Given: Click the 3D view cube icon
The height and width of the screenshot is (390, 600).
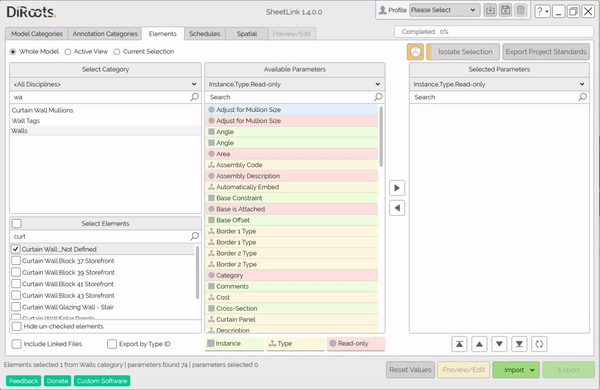Looking at the screenshot, I should point(415,52).
